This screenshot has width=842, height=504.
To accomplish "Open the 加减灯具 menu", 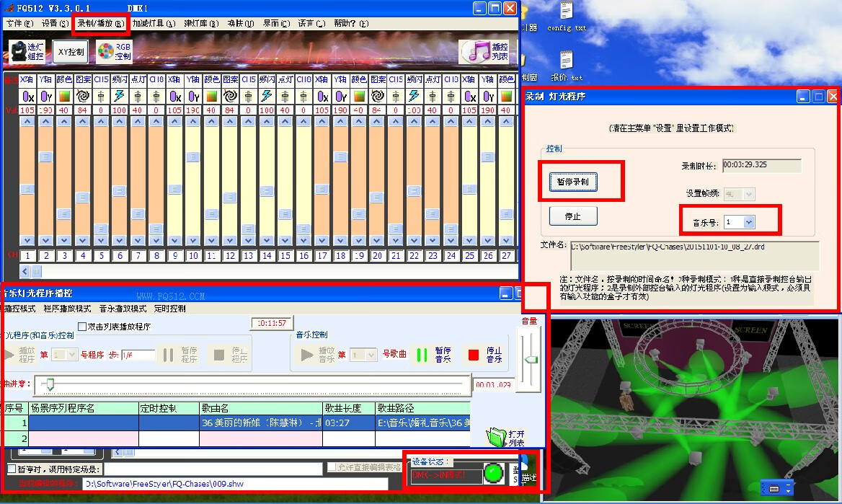I will (153, 23).
